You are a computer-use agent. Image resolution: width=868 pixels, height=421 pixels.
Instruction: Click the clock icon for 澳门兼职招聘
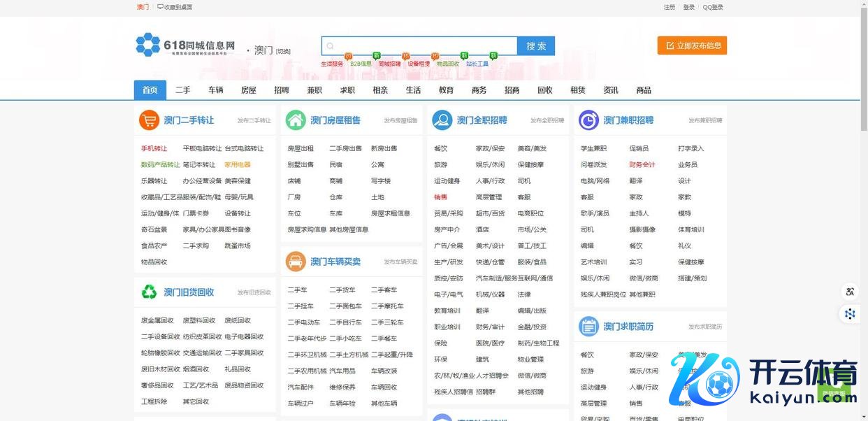tap(588, 120)
